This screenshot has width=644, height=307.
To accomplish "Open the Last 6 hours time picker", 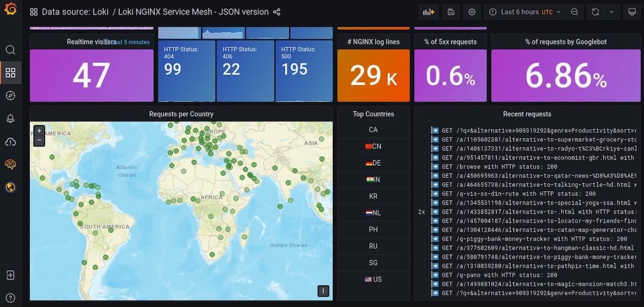I will click(525, 12).
